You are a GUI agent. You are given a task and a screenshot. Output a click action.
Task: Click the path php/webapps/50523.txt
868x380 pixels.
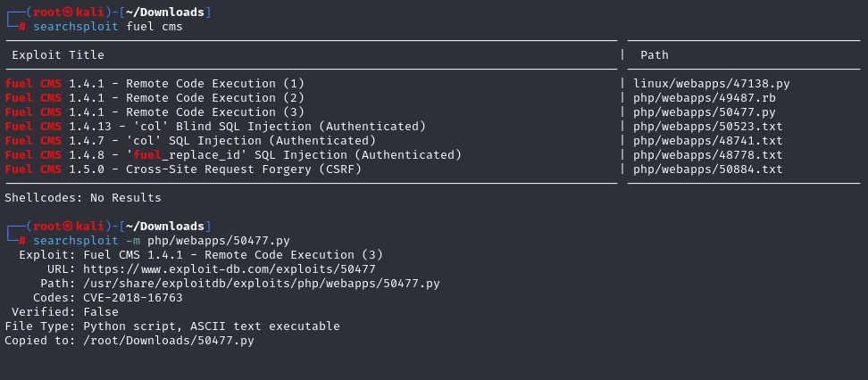pyautogui.click(x=708, y=127)
